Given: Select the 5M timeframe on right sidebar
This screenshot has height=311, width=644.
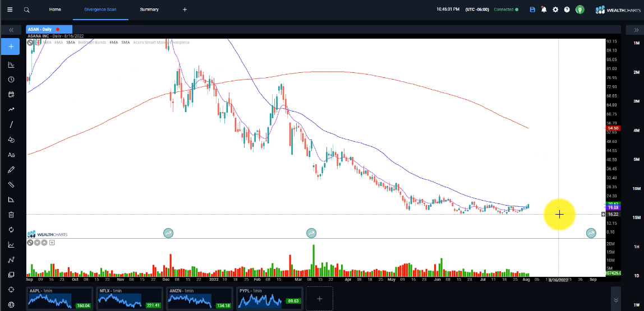Looking at the screenshot, I should pos(637,159).
